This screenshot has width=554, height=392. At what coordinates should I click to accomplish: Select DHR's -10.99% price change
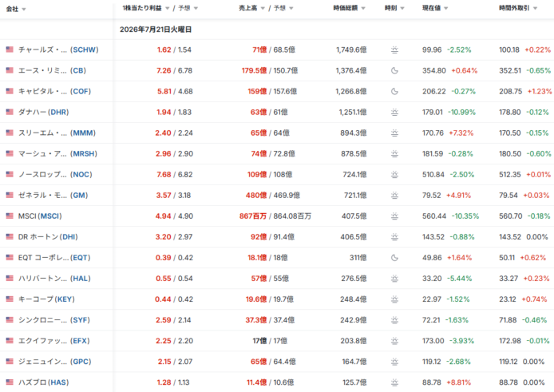click(x=461, y=112)
